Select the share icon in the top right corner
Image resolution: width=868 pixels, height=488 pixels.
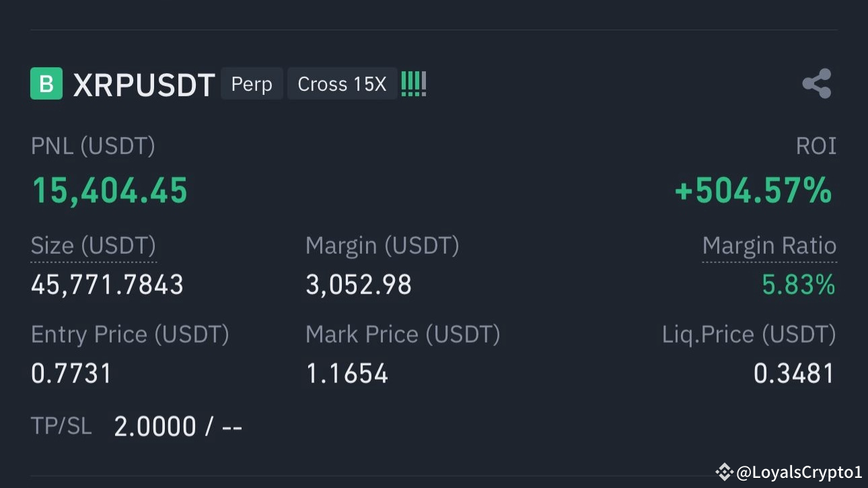[x=816, y=83]
